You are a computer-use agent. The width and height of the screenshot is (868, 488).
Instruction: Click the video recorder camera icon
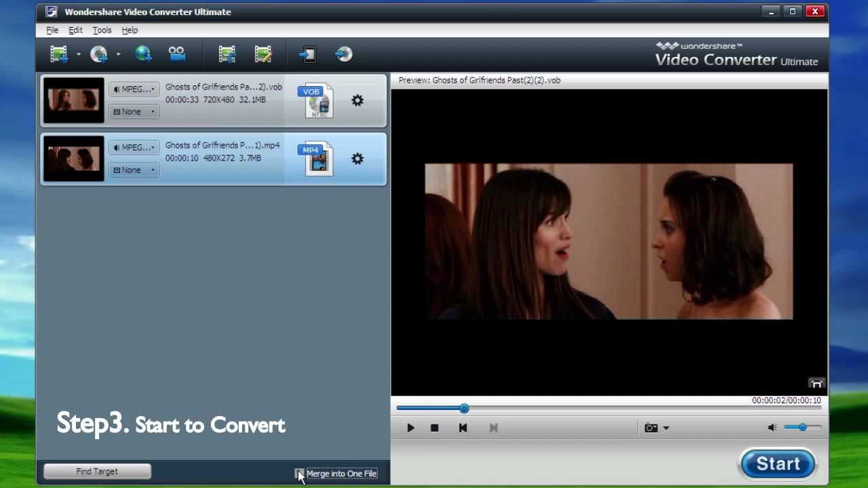coord(177,54)
